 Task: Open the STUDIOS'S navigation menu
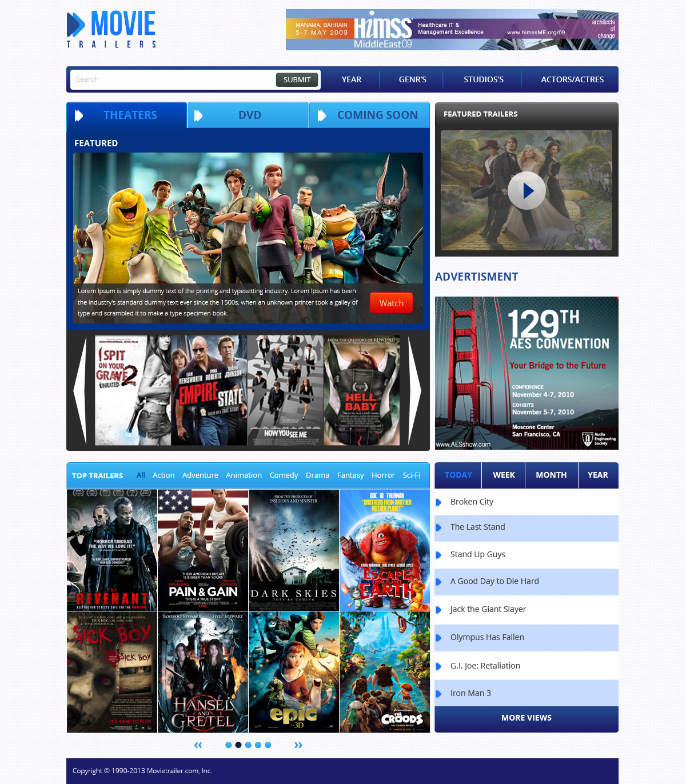484,79
